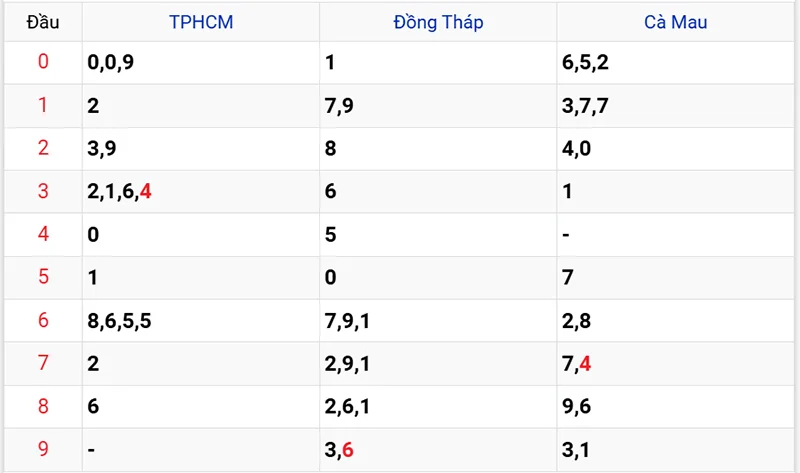This screenshot has height=473, width=800.
Task: Select the dash cell in TPHCM row 9
Action: 92,450
